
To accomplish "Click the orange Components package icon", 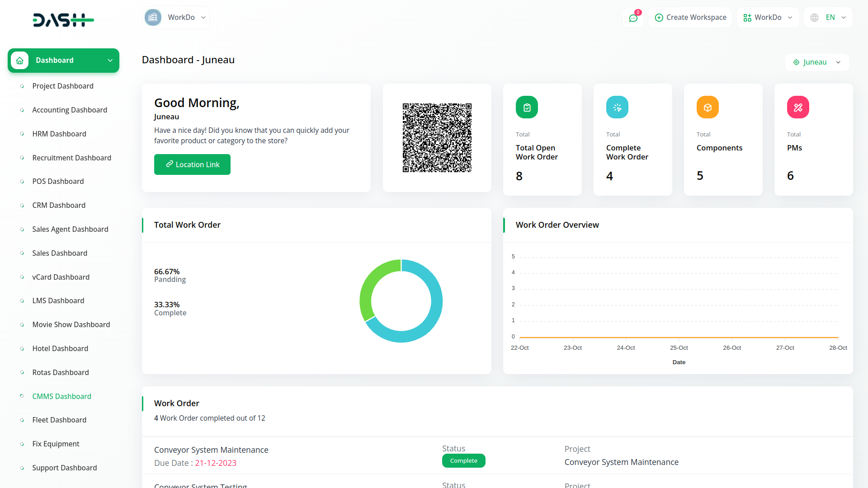I will [x=708, y=107].
